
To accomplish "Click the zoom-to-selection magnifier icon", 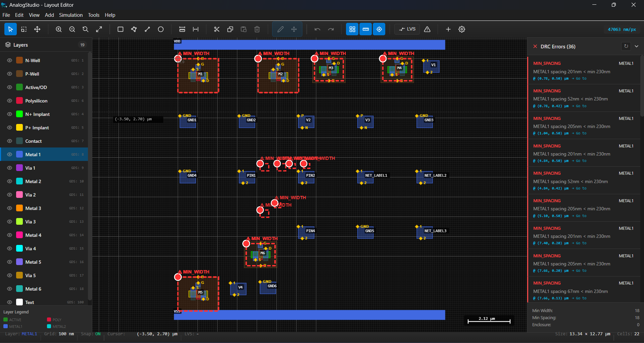I will (x=86, y=29).
